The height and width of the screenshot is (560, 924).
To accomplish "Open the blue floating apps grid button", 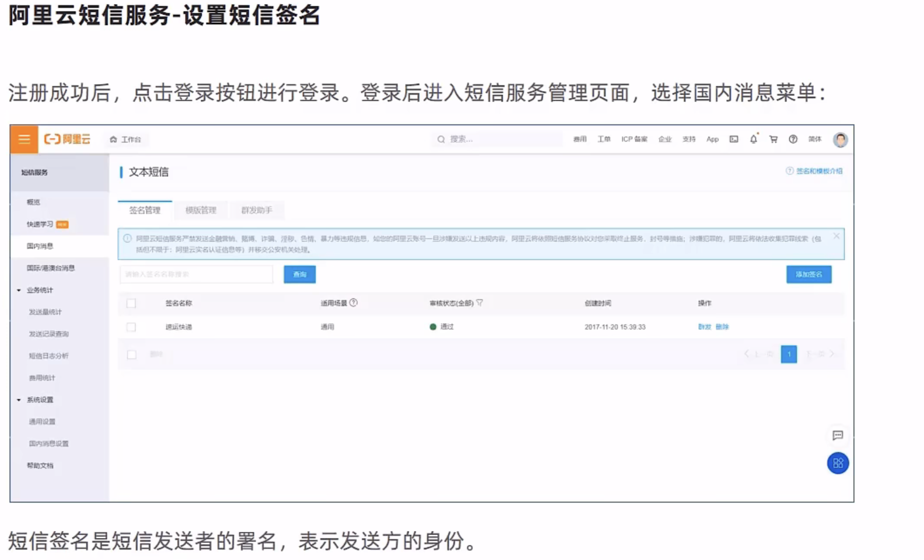I will [838, 463].
